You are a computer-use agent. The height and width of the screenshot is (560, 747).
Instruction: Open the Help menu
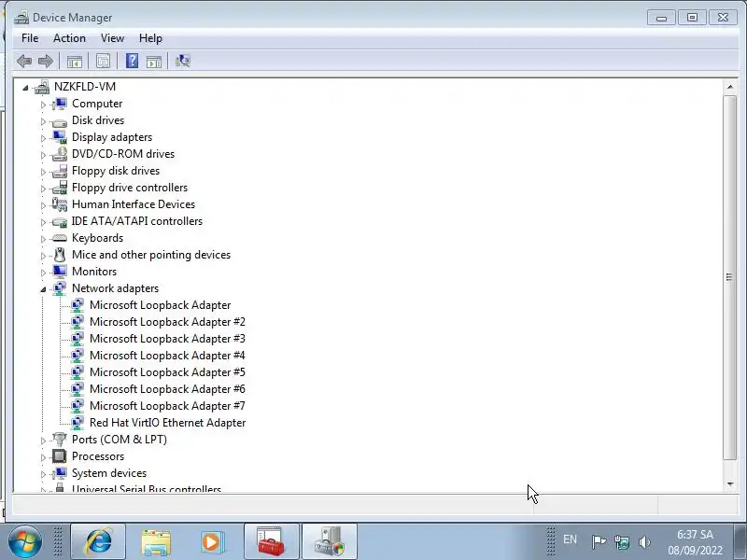pyautogui.click(x=150, y=38)
